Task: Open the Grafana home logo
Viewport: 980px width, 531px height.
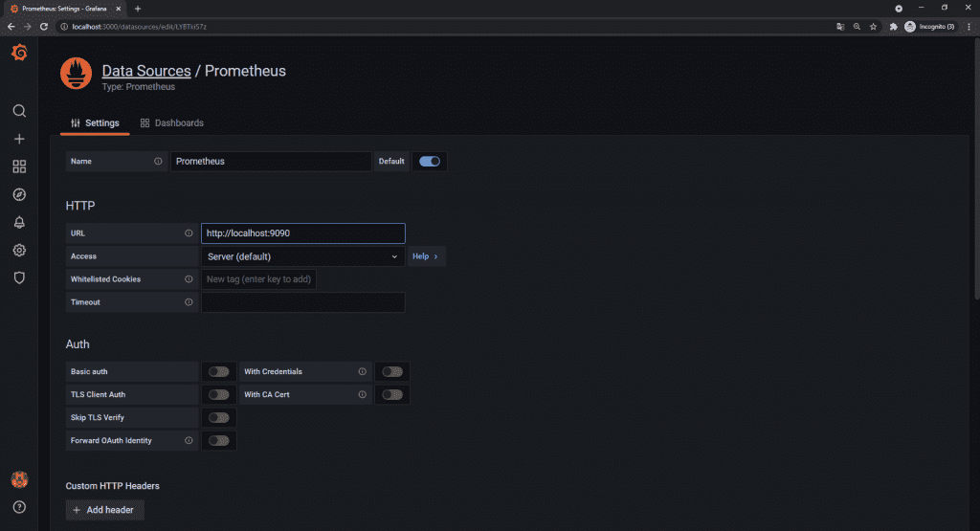Action: 19,53
